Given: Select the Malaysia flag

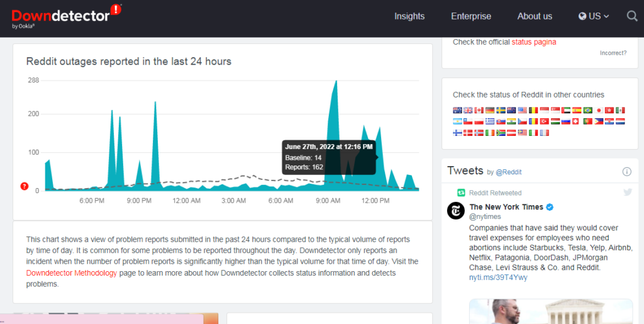Looking at the screenshot, I should (523, 133).
